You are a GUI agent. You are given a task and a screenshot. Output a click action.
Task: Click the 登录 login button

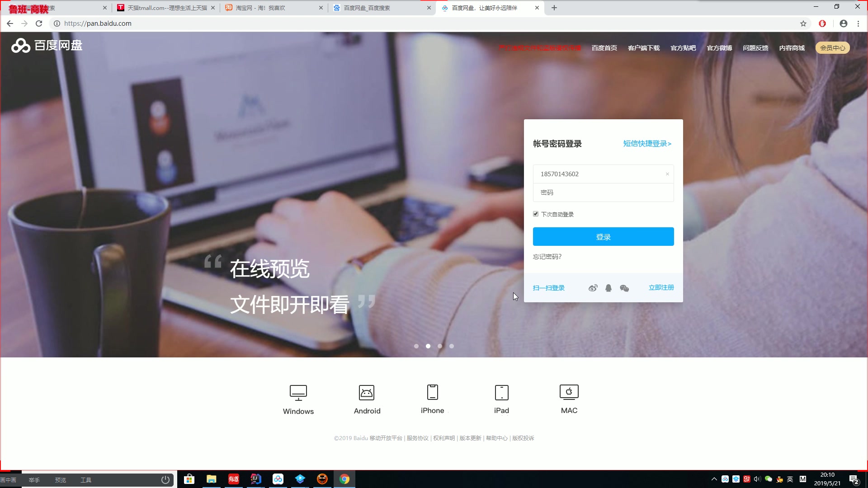[x=604, y=237]
